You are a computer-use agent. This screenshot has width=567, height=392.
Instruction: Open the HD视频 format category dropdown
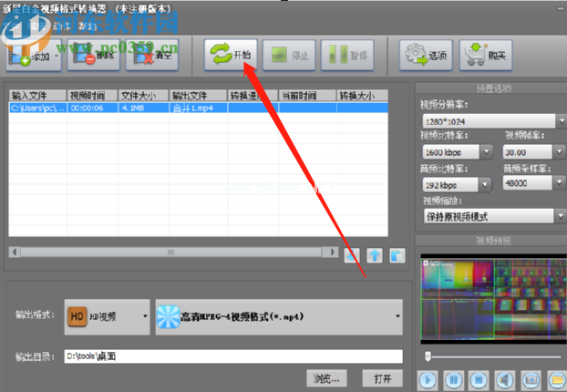pos(108,316)
